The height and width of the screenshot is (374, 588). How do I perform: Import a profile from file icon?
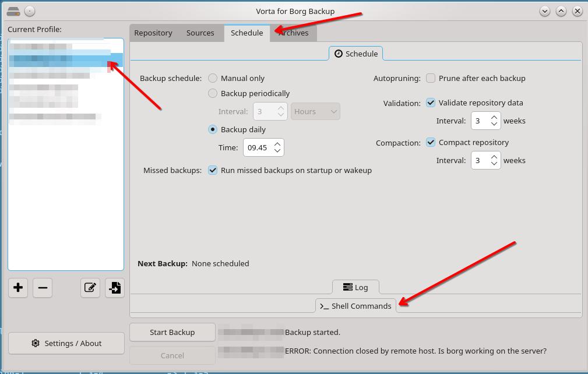pyautogui.click(x=115, y=288)
